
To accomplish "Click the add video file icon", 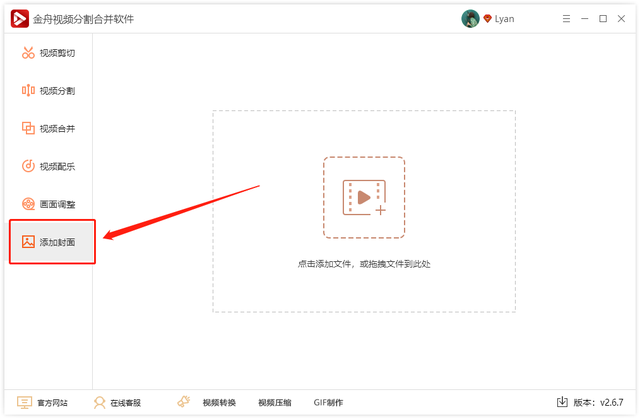I will click(364, 197).
